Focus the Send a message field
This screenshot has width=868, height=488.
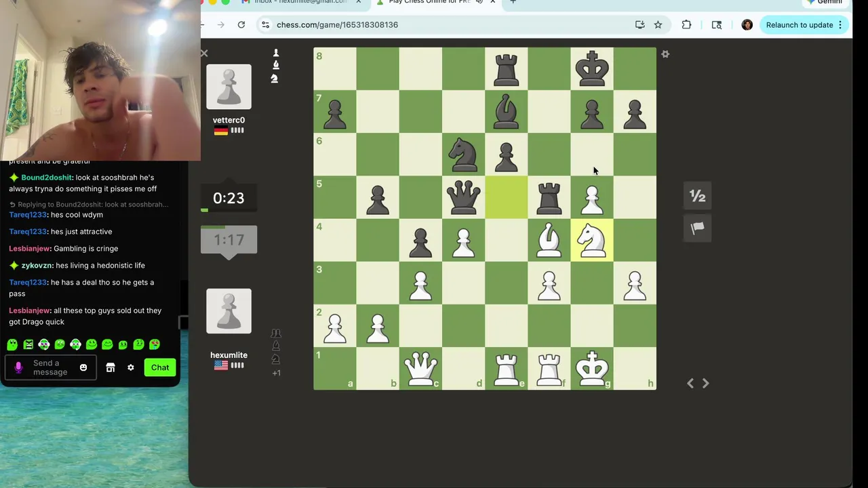pyautogui.click(x=50, y=367)
